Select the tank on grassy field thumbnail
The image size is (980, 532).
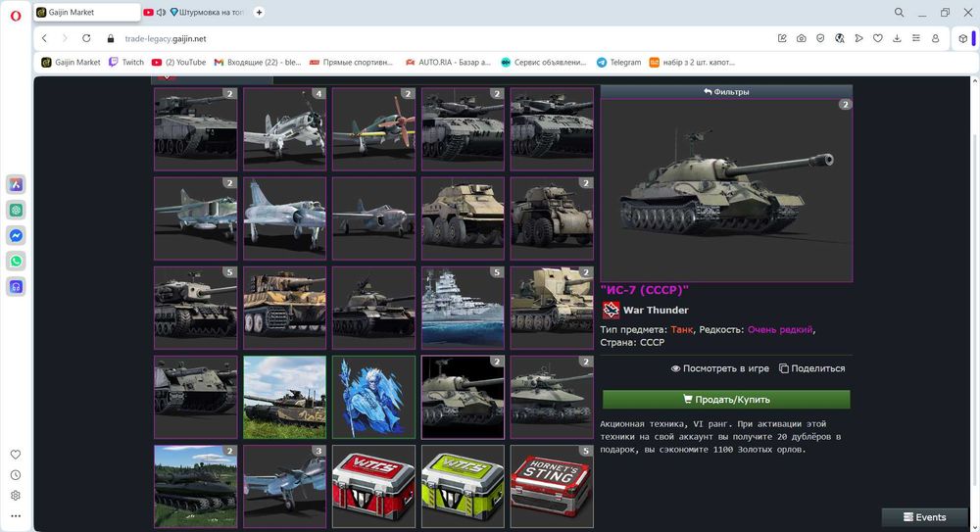284,398
